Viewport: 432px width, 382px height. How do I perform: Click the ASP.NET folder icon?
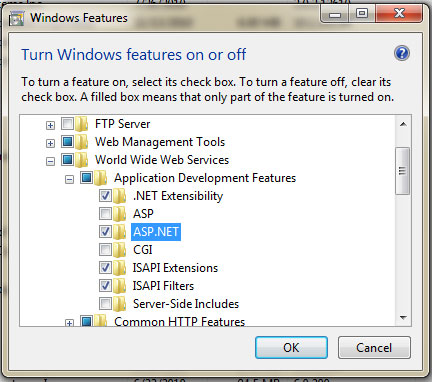[119, 232]
